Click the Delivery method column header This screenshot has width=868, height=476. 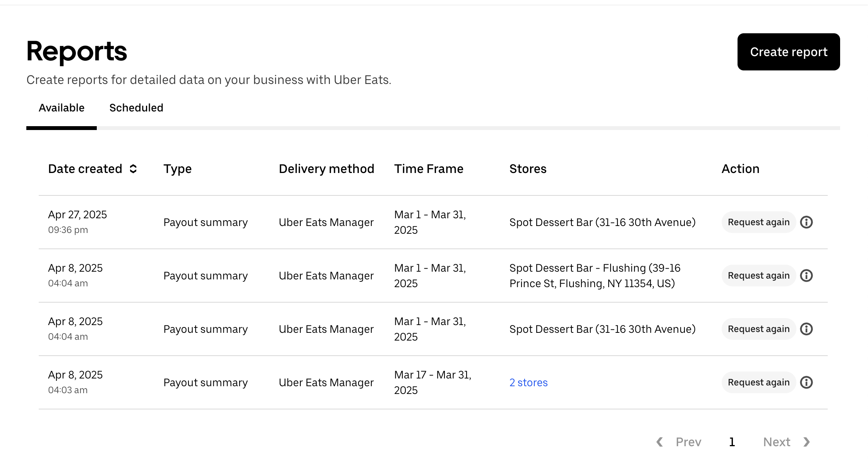tap(326, 169)
